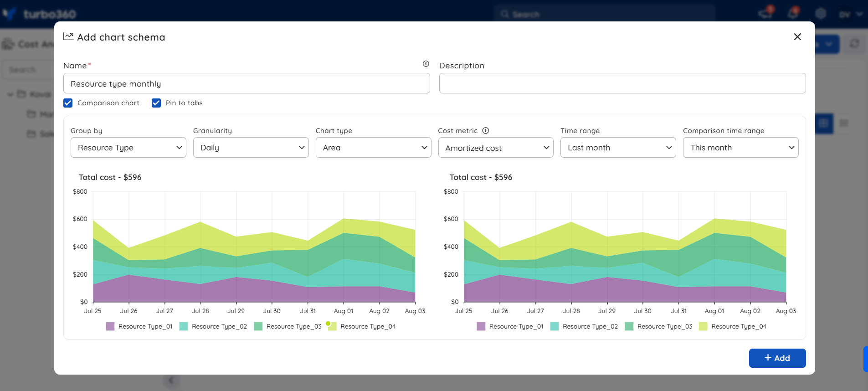Open the Cost metric Amortized cost dropdown

point(496,148)
